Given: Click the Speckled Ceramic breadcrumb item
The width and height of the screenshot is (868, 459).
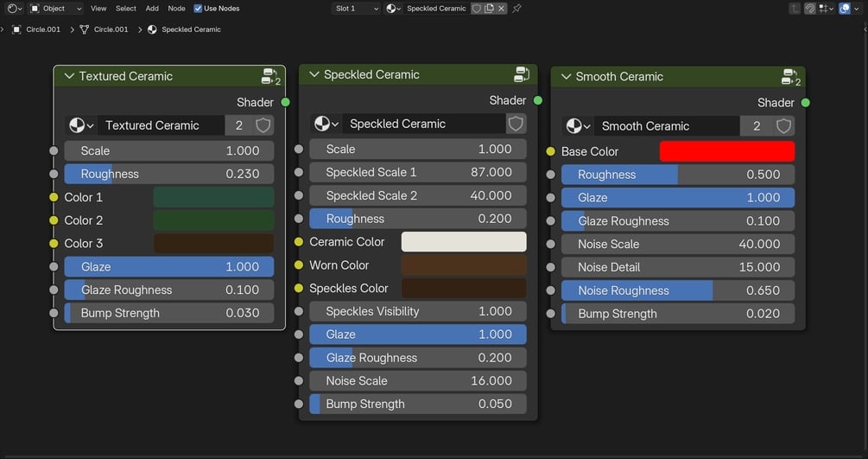Looking at the screenshot, I should (191, 29).
